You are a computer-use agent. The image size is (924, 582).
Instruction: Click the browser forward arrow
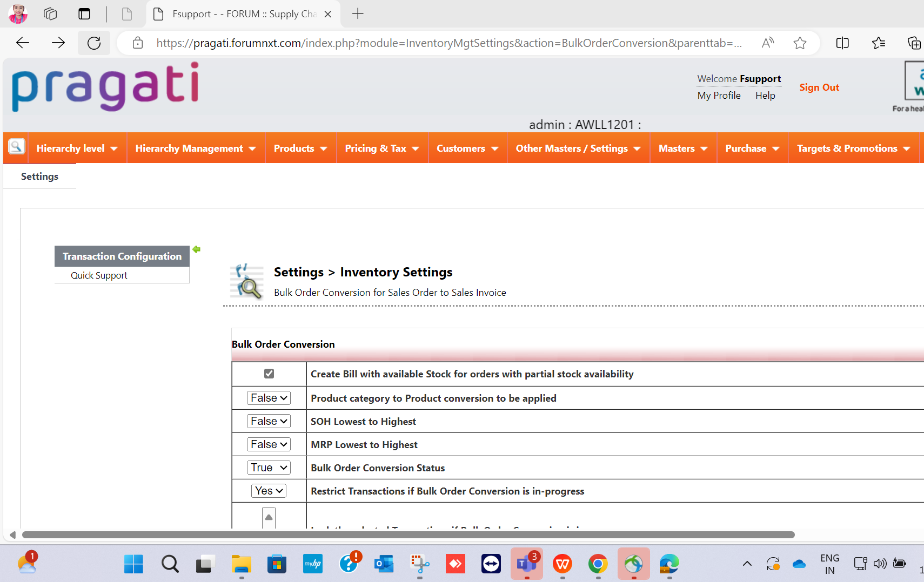(x=58, y=43)
